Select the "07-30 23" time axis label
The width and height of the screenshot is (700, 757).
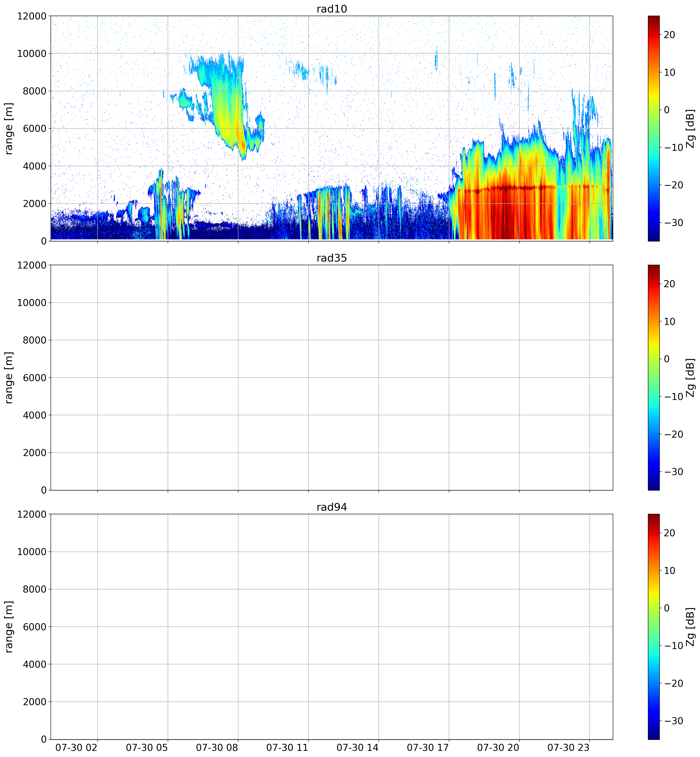pyautogui.click(x=569, y=748)
